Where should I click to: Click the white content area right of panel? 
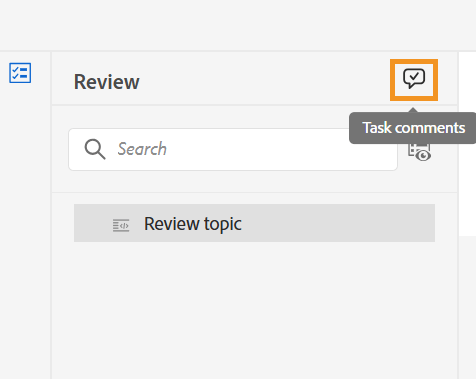coord(467,143)
